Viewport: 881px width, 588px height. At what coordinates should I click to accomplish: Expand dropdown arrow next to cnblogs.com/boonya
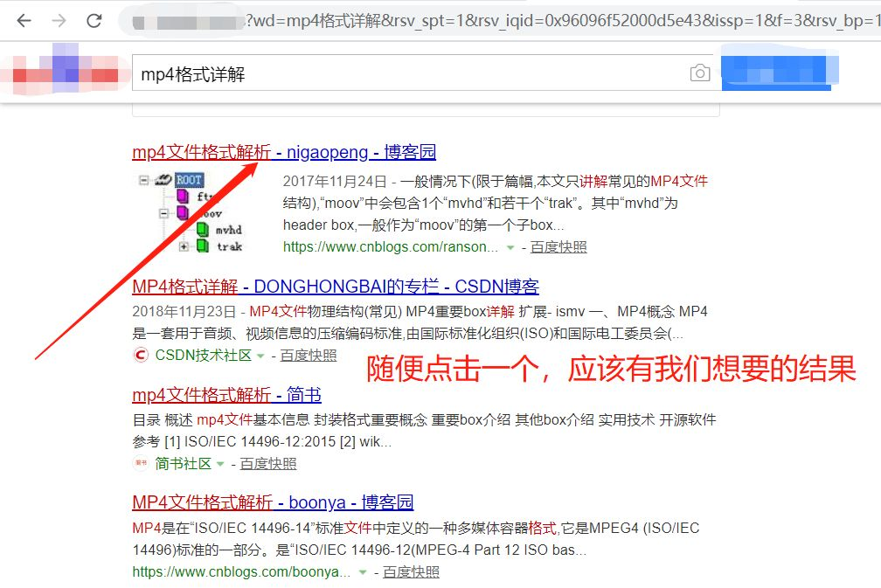pyautogui.click(x=363, y=572)
